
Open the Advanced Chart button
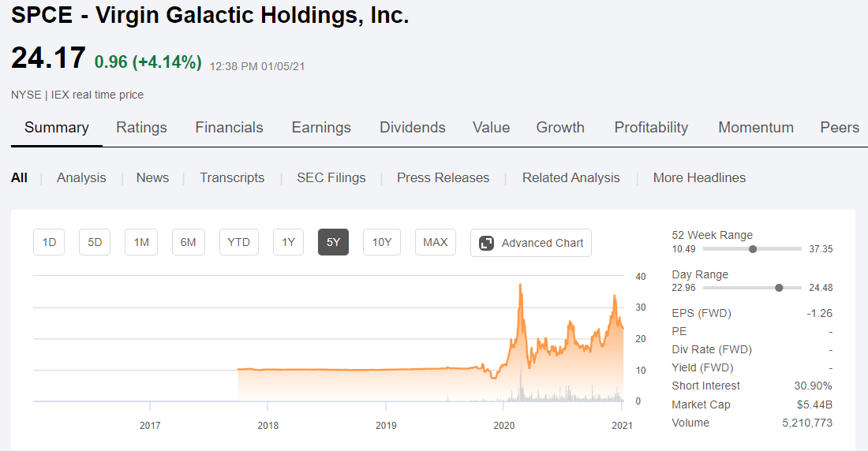coord(531,243)
